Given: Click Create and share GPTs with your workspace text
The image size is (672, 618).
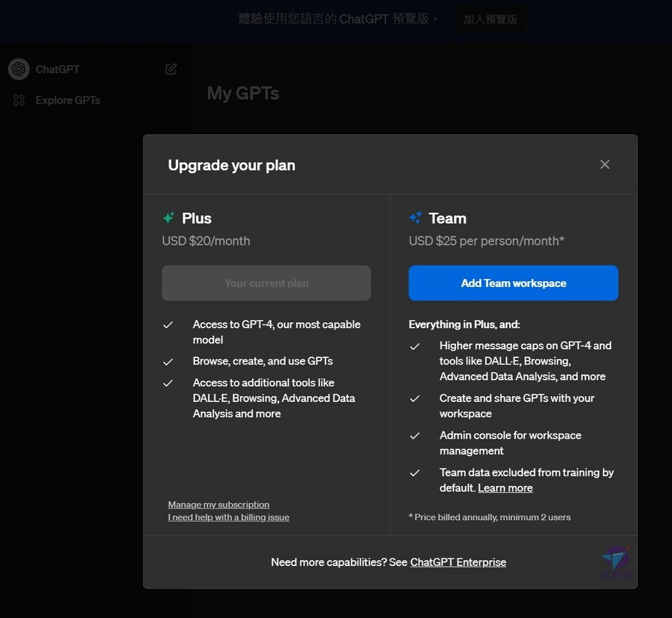Looking at the screenshot, I should click(517, 406).
